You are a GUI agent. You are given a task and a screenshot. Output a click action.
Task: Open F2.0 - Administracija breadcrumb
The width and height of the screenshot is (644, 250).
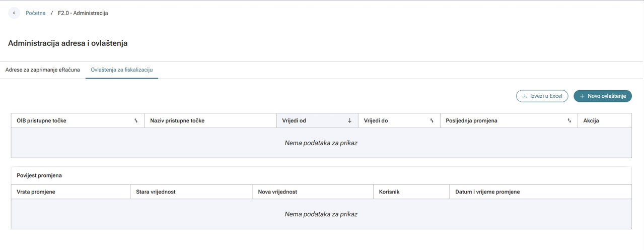pos(83,13)
